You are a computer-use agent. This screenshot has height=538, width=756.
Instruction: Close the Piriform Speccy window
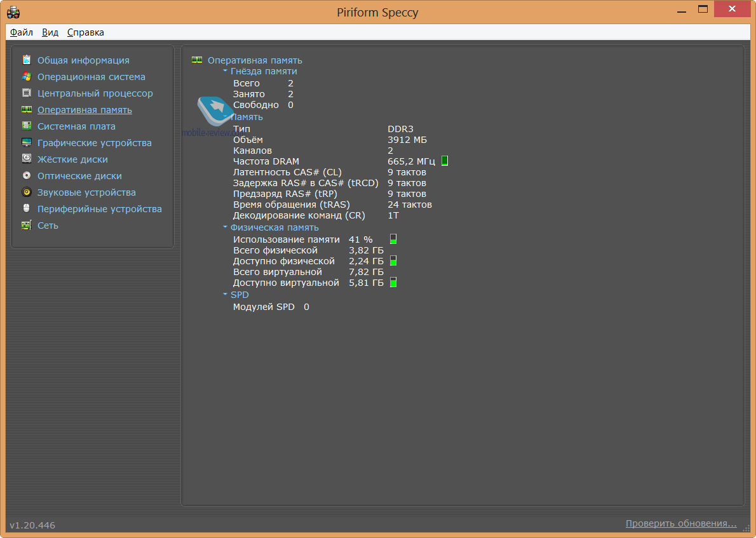click(x=732, y=9)
